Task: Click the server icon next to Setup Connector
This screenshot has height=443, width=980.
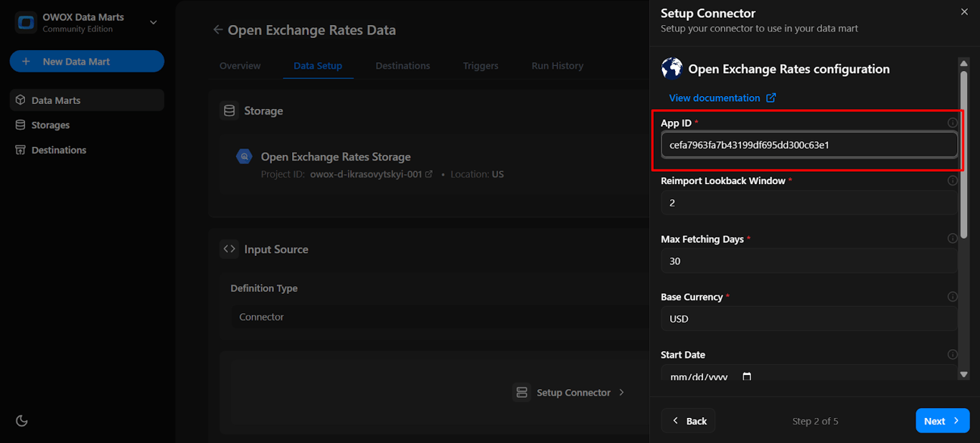Action: click(x=522, y=392)
